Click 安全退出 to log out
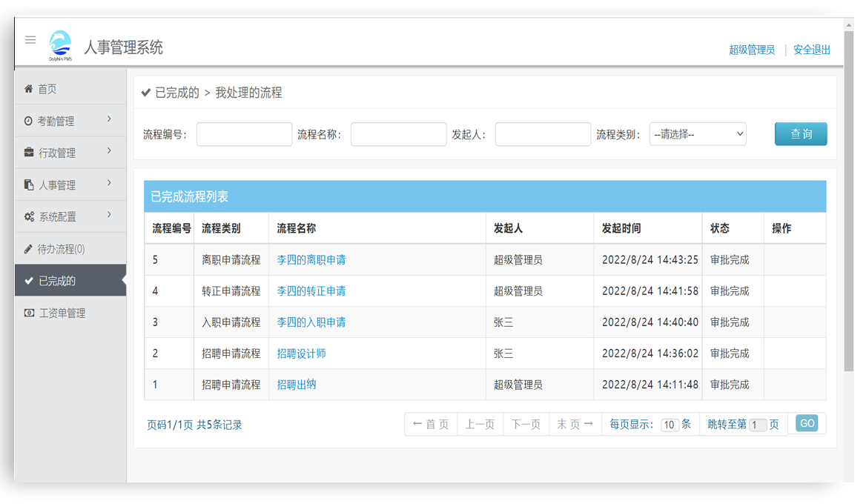Viewport: 866px width, 504px height. (x=812, y=50)
